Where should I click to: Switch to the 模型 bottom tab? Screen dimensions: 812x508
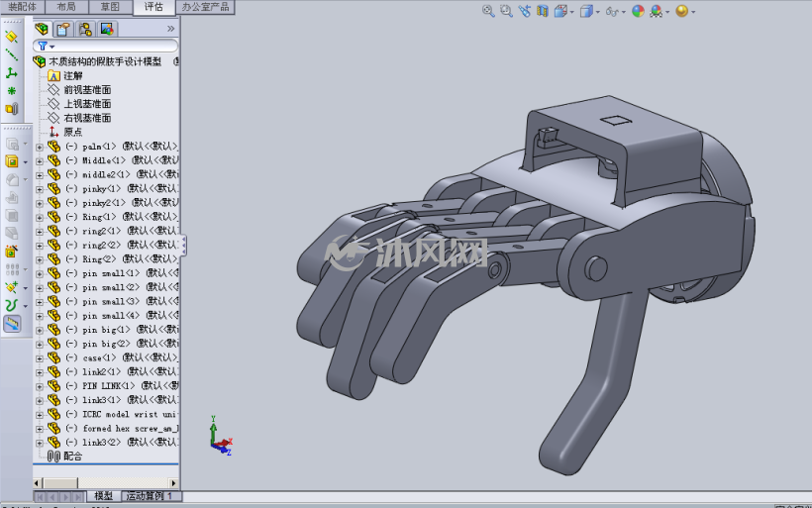(104, 496)
